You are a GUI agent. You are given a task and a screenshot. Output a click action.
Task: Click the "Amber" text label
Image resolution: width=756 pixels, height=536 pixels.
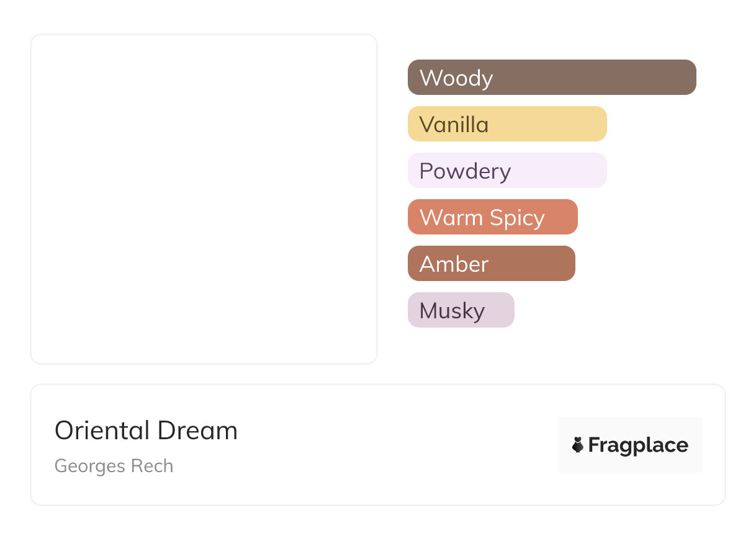pyautogui.click(x=454, y=264)
